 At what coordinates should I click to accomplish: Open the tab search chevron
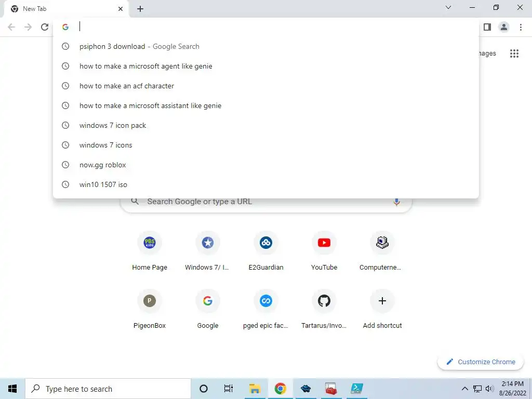pyautogui.click(x=448, y=7)
